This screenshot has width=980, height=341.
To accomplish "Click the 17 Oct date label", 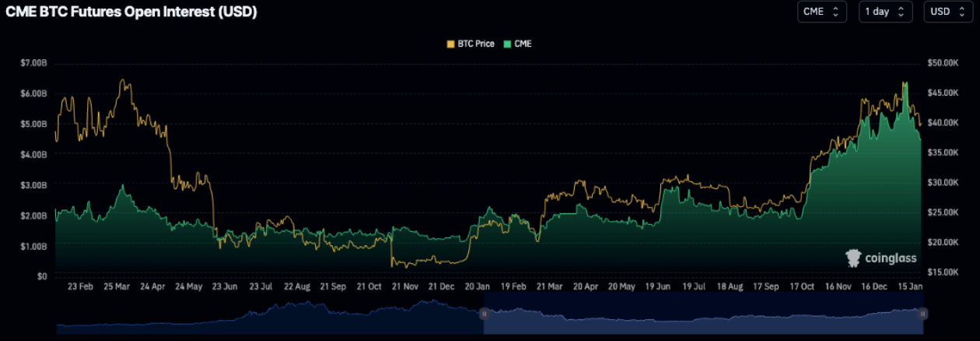I will (x=803, y=287).
